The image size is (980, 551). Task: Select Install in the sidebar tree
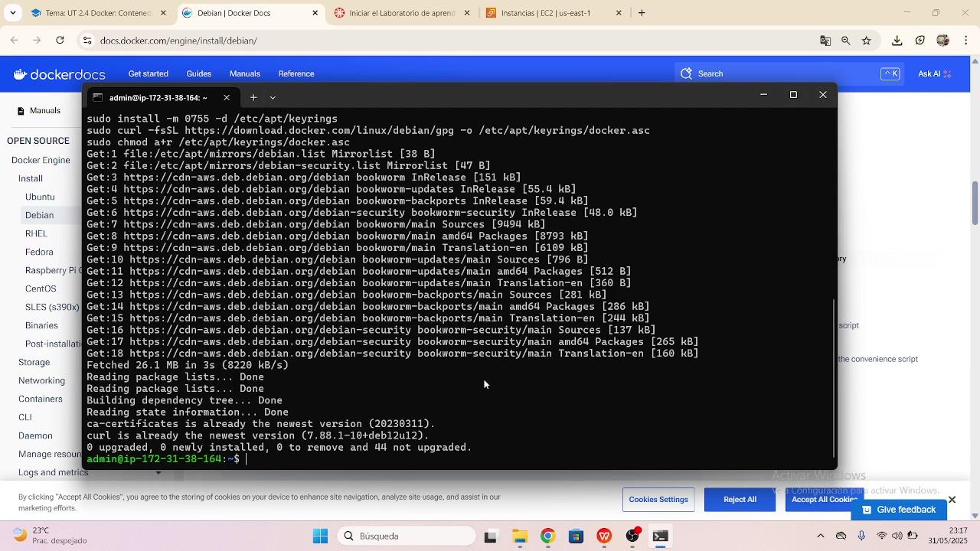(x=31, y=178)
